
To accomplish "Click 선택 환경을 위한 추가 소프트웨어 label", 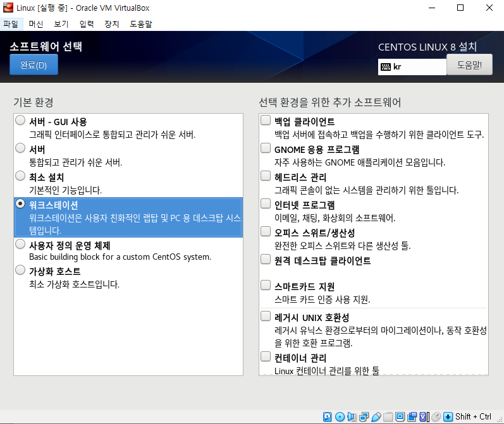I will point(330,102).
